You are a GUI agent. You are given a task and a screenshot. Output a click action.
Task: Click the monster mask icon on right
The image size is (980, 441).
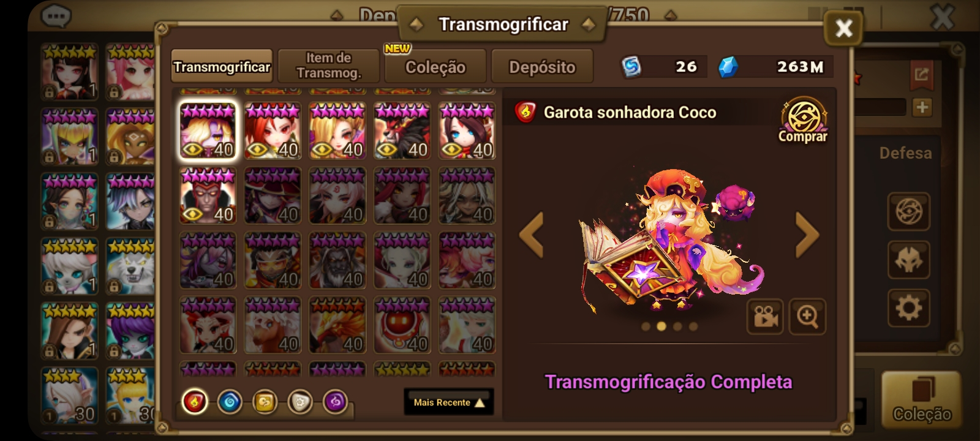[x=908, y=260]
